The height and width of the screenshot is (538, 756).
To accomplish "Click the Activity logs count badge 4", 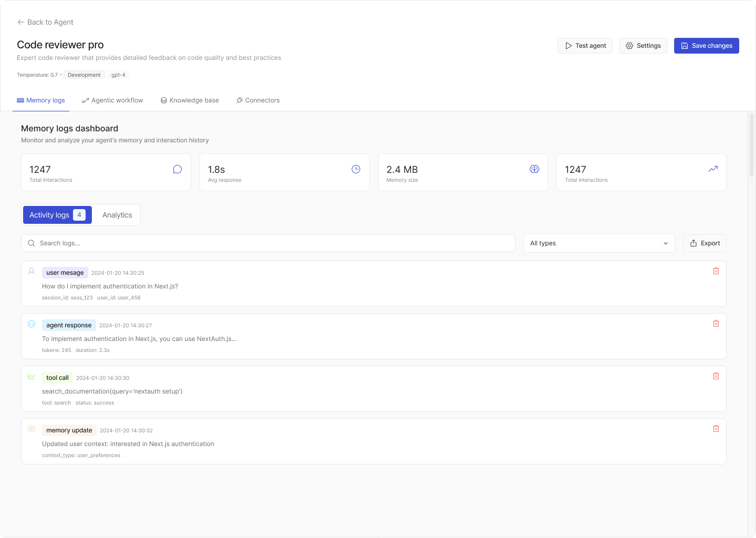I will tap(79, 215).
